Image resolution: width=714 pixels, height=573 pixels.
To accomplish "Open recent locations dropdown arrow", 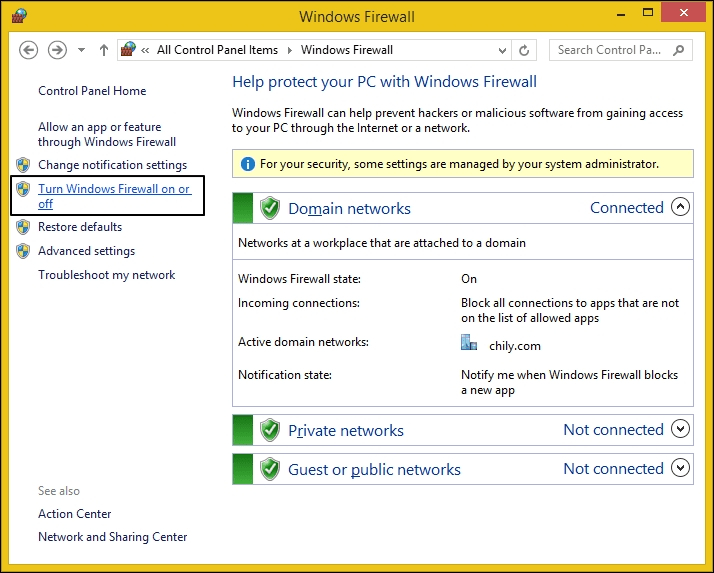I will [x=82, y=50].
